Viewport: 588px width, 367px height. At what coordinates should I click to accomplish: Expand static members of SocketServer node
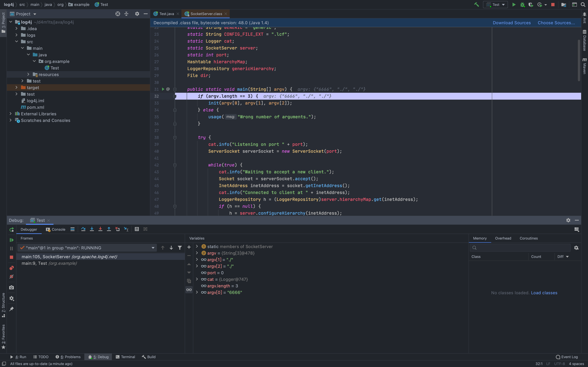[197, 246]
